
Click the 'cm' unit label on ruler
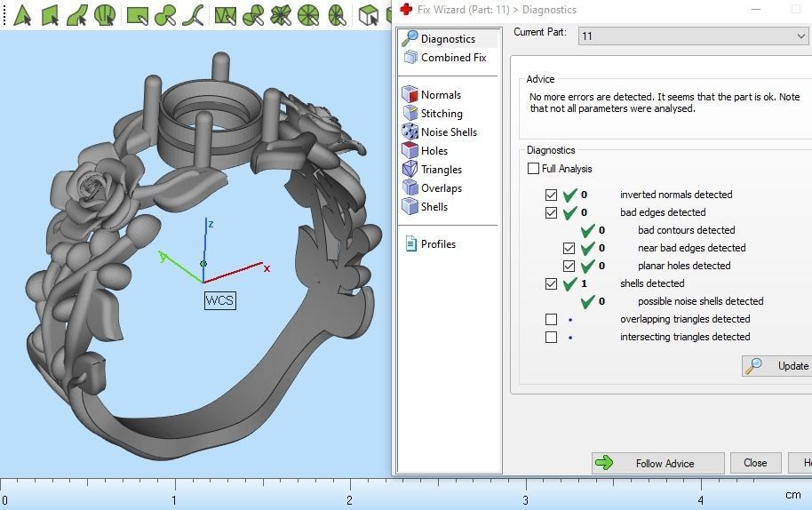[x=792, y=495]
